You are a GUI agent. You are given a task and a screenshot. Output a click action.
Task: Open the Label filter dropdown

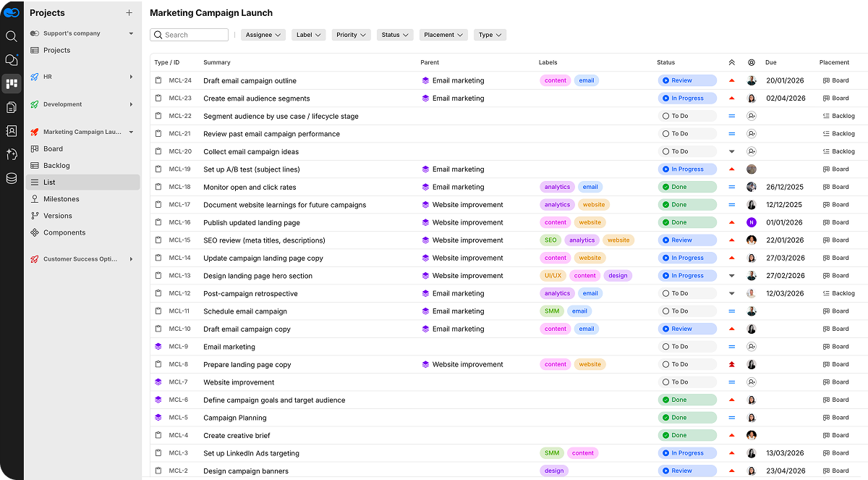click(x=309, y=35)
